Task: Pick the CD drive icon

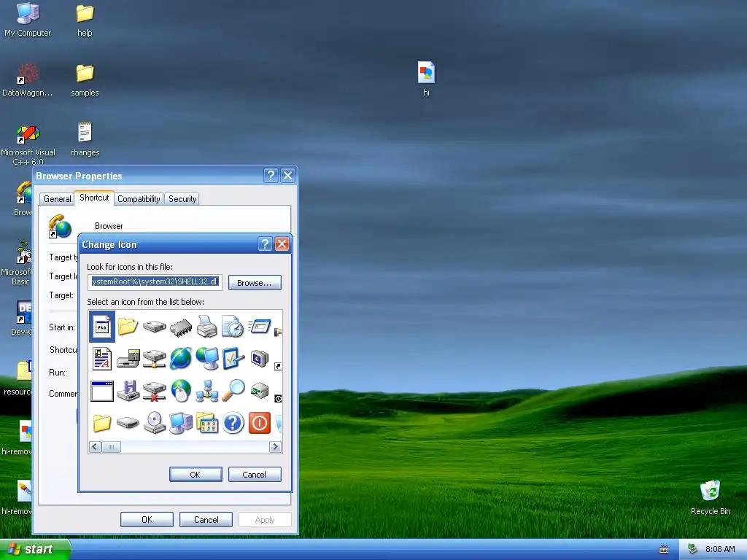Action: coord(155,423)
